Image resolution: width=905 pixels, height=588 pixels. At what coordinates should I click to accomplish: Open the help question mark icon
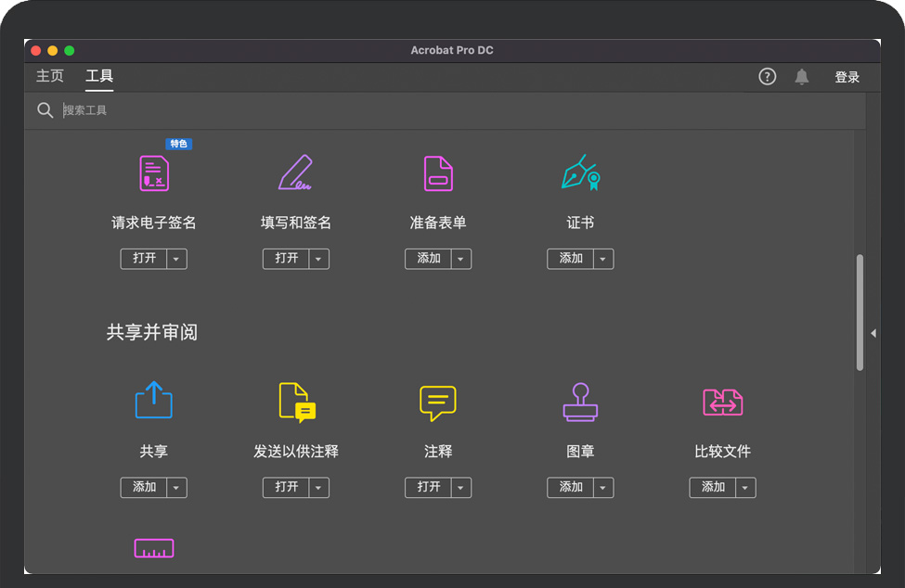coord(767,77)
